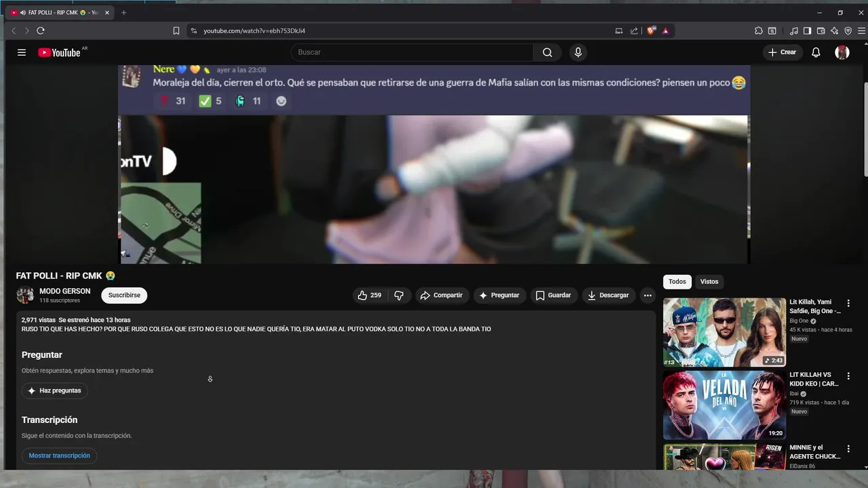Screen dimensions: 868x488
Task: Click LIT KILLAH VS KIDD KEO title
Action: tap(814, 380)
